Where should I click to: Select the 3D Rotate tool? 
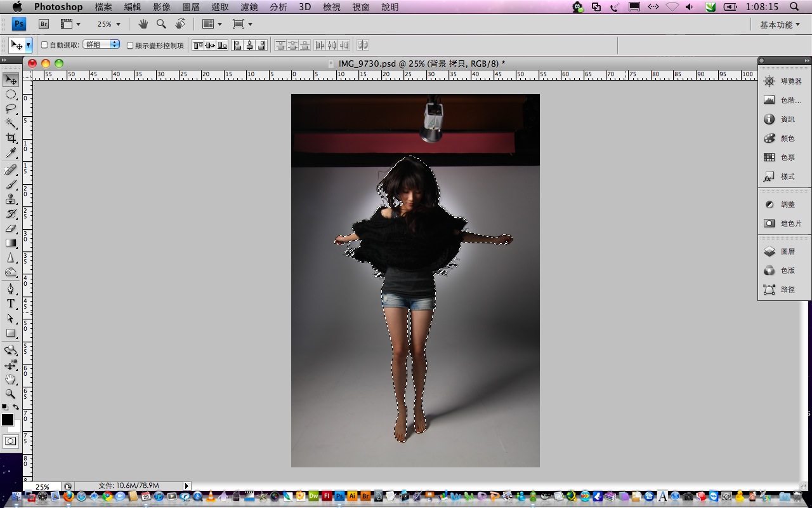pyautogui.click(x=11, y=350)
